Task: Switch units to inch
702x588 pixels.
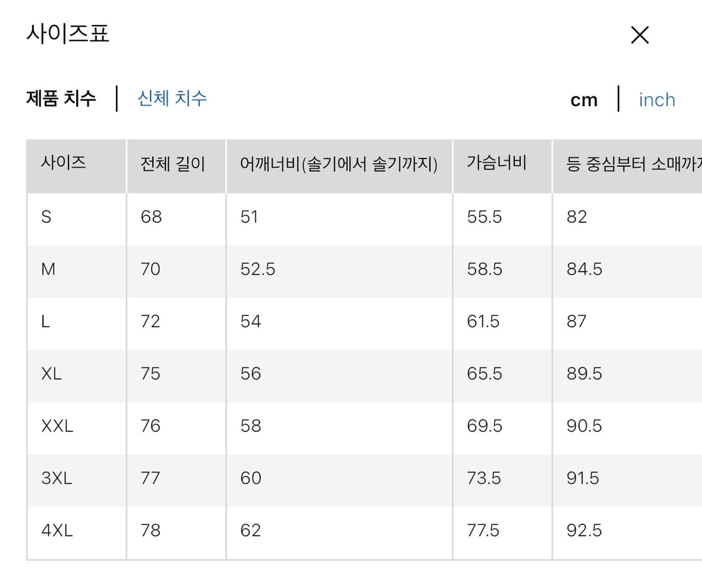Action: [x=656, y=100]
